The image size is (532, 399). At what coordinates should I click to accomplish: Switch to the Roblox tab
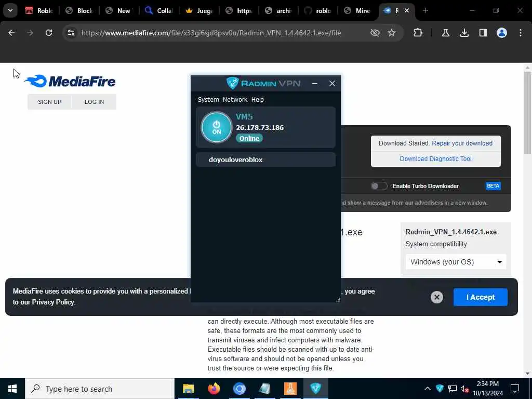coord(39,10)
